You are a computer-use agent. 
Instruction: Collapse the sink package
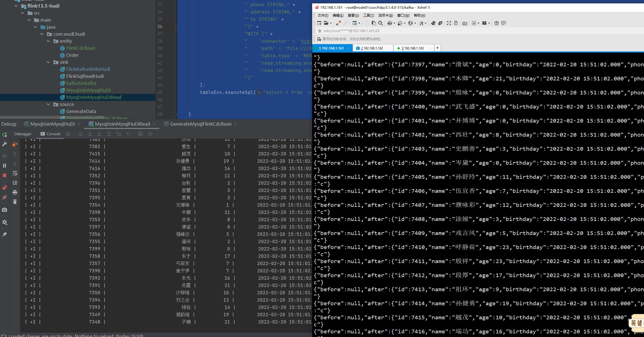tap(48, 62)
